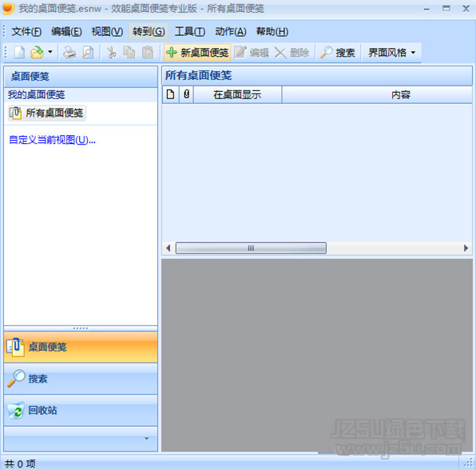Image resolution: width=476 pixels, height=470 pixels.
Task: Click the 自定义当前视图(U)... link
Action: pyautogui.click(x=53, y=140)
